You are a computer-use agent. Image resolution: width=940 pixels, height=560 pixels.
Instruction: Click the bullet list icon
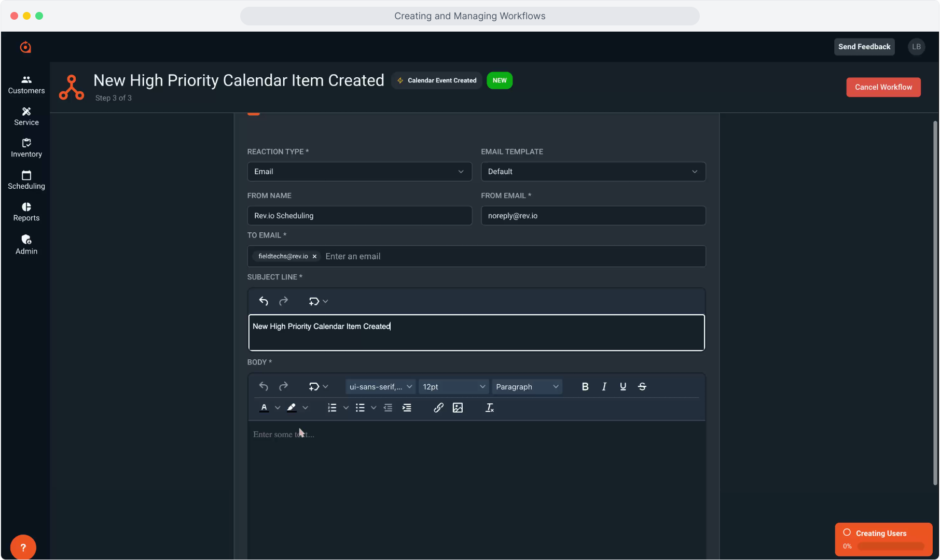tap(360, 408)
